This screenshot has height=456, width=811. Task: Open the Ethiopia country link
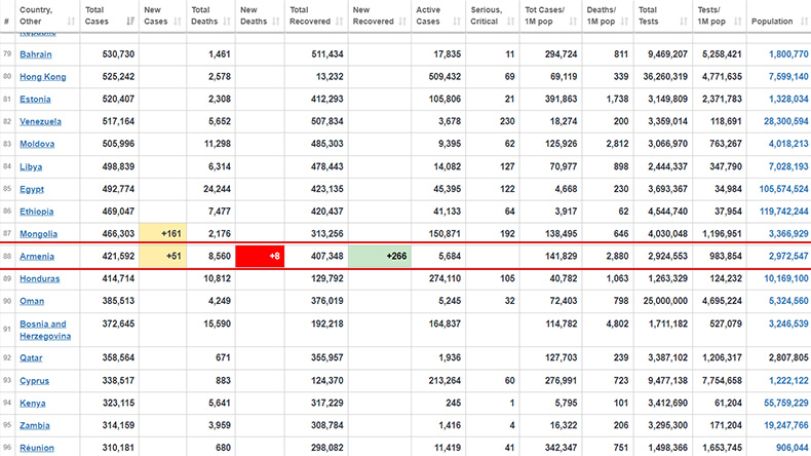(36, 211)
